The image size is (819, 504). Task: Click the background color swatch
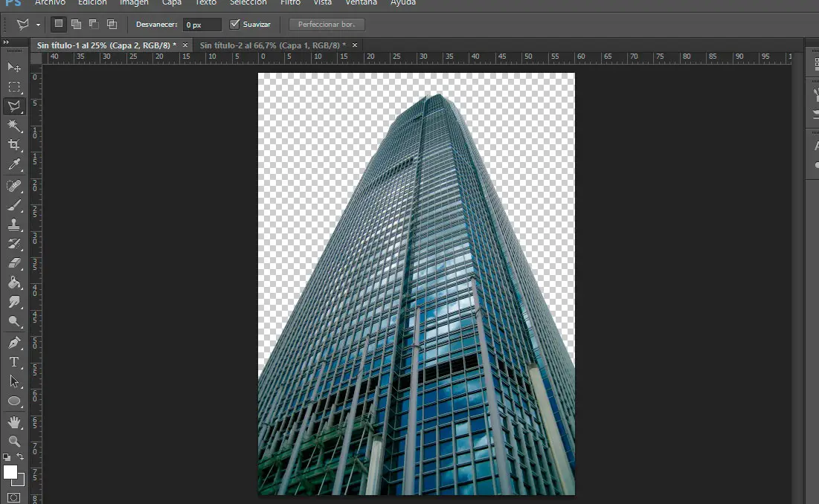20,482
